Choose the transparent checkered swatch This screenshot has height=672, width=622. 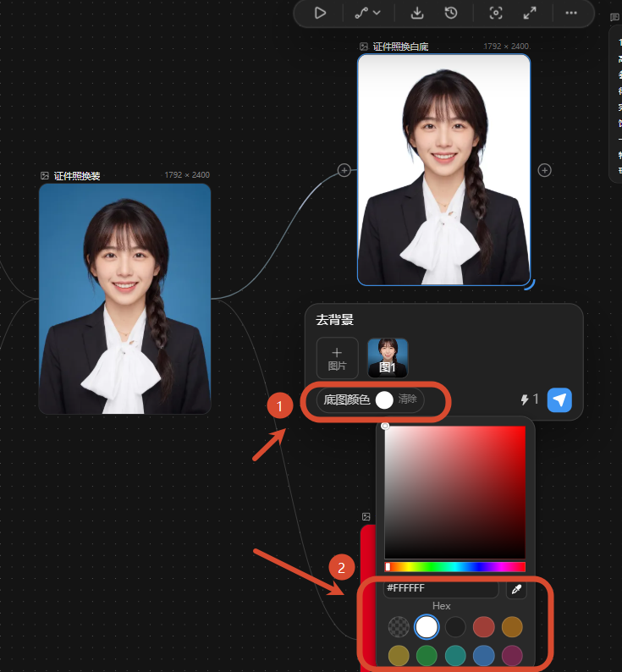pos(399,627)
